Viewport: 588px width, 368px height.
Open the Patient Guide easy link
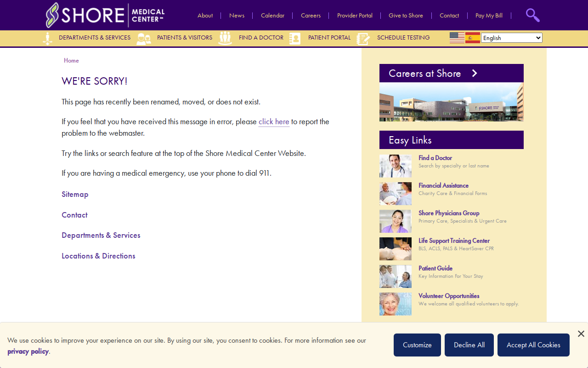point(435,268)
